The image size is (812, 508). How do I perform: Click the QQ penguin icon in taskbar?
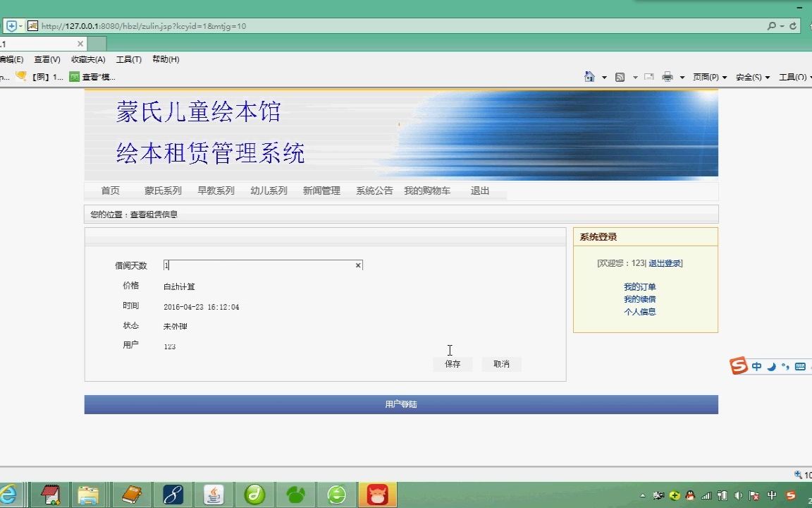tap(691, 496)
